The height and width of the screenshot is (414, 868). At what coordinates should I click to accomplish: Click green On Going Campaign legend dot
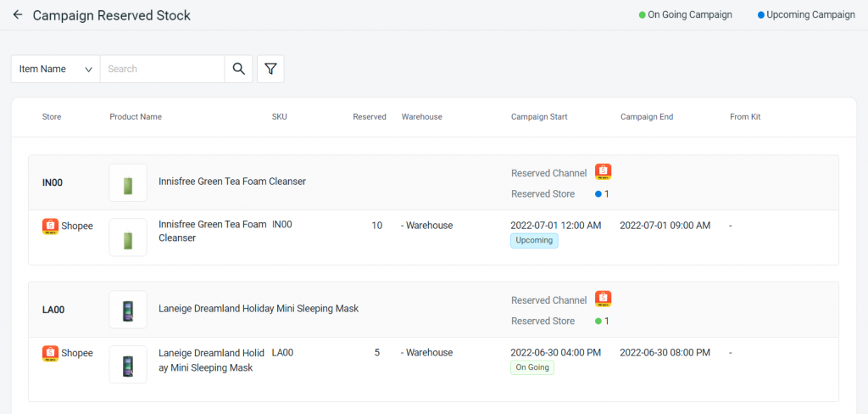(643, 15)
